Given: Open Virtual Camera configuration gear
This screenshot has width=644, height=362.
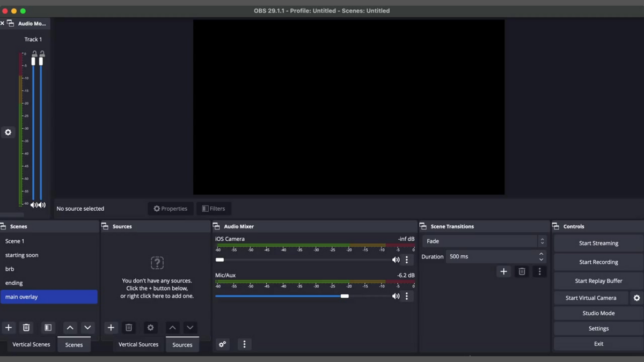Looking at the screenshot, I should point(636,298).
